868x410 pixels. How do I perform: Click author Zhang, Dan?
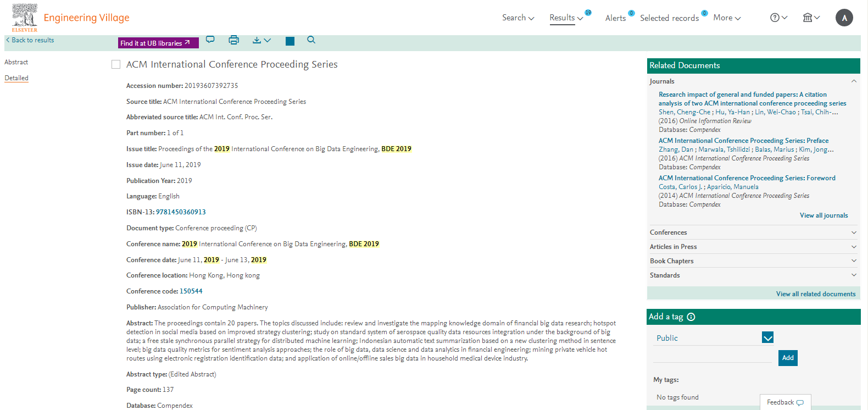[676, 149]
